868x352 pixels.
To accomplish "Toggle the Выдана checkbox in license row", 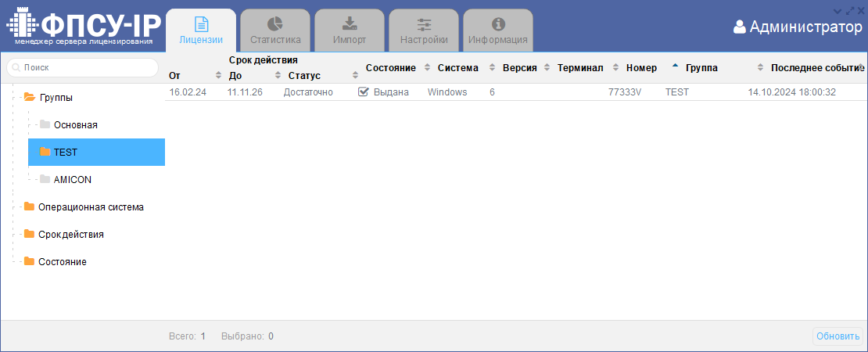I will [x=363, y=92].
